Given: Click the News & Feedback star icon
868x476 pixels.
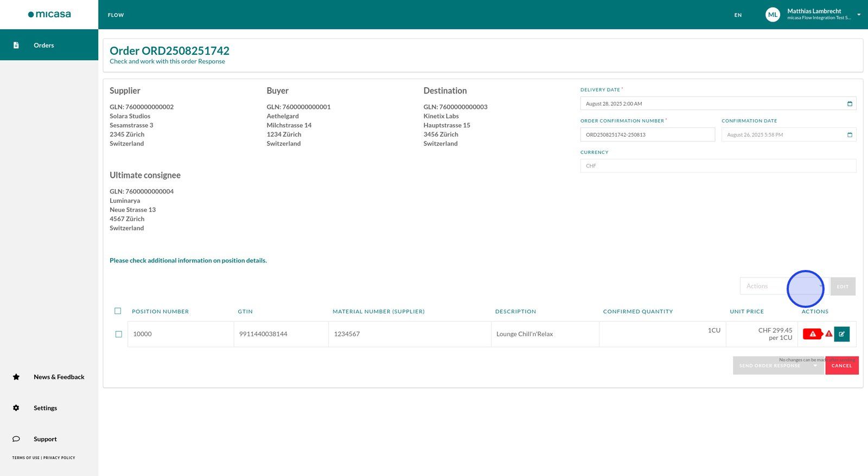Looking at the screenshot, I should [x=16, y=377].
